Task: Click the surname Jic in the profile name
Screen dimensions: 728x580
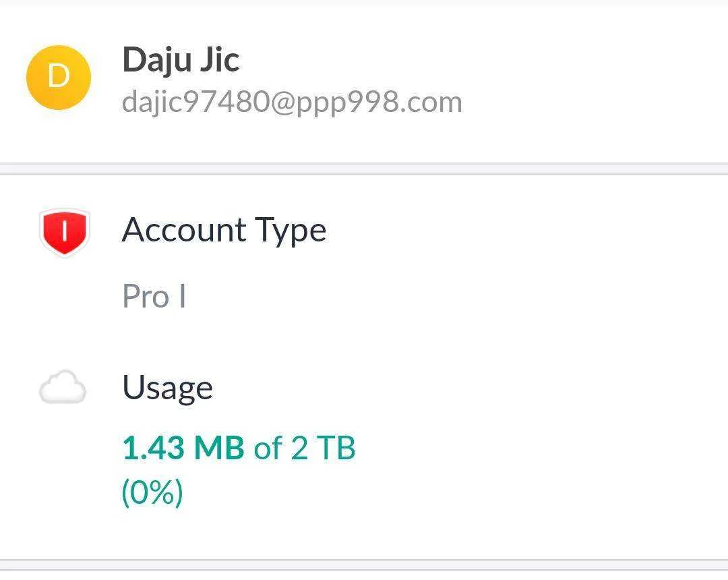Action: tap(220, 59)
